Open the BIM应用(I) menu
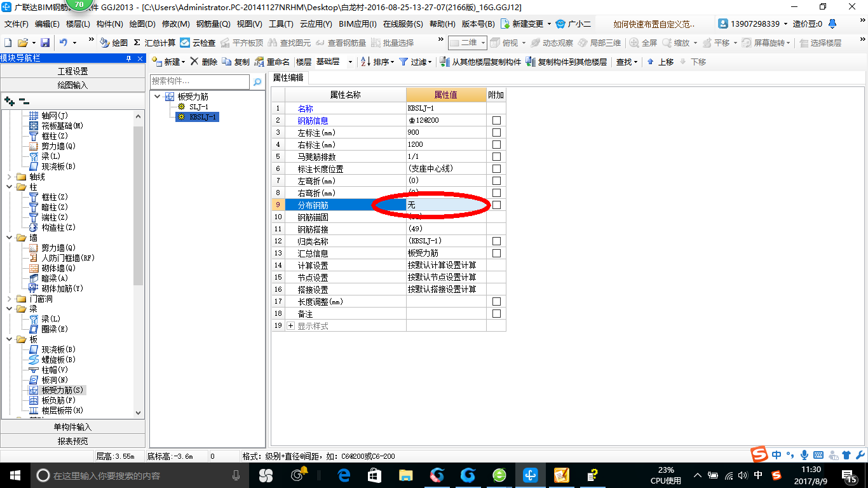868x488 pixels. pyautogui.click(x=358, y=24)
